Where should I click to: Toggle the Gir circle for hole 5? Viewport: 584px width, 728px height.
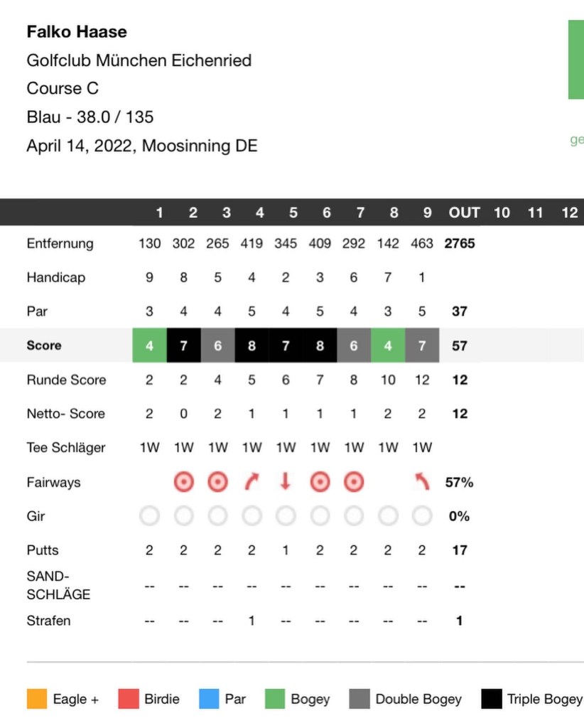[x=286, y=516]
